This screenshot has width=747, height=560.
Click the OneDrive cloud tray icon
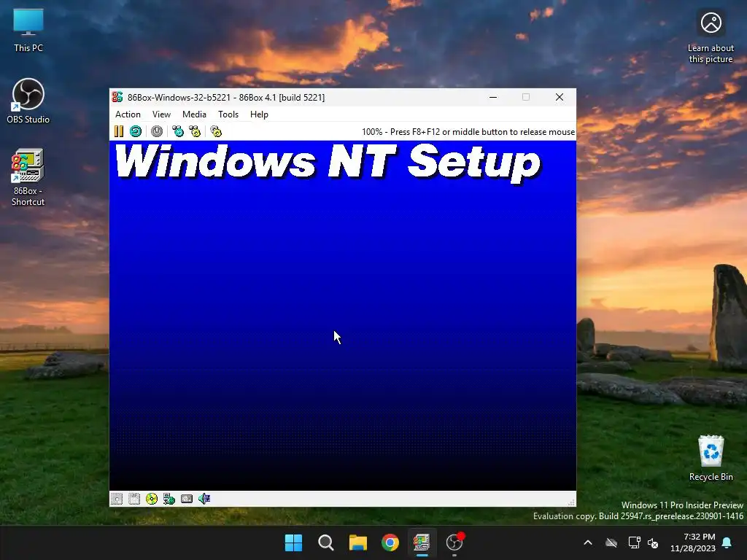click(611, 542)
